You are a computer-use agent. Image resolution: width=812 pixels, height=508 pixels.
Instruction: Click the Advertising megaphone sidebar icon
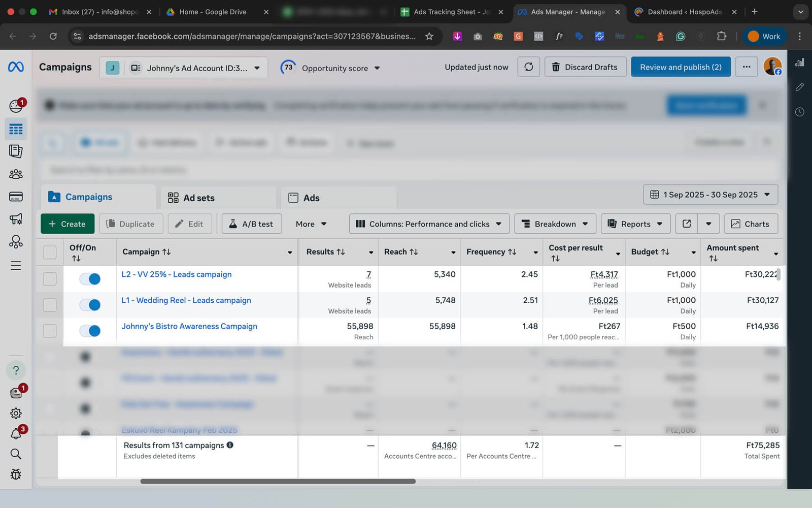coord(16,219)
